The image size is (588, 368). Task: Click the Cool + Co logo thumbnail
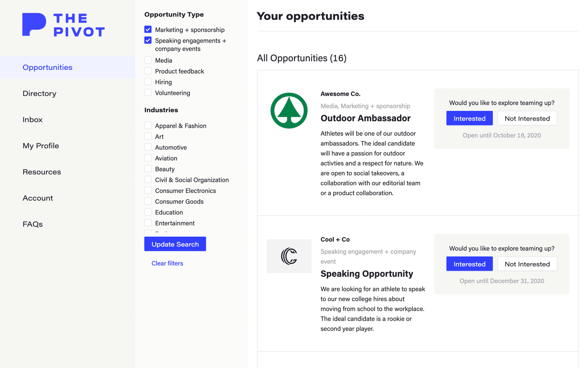(x=289, y=256)
